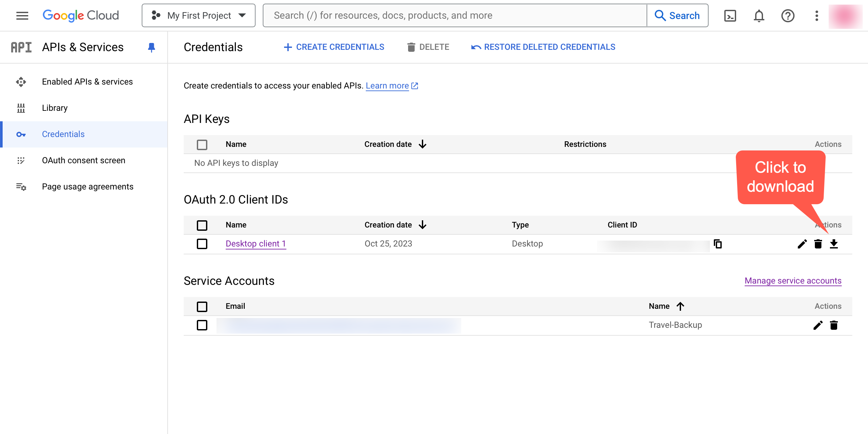This screenshot has height=434, width=868.
Task: Open the help question mark menu
Action: 788,15
